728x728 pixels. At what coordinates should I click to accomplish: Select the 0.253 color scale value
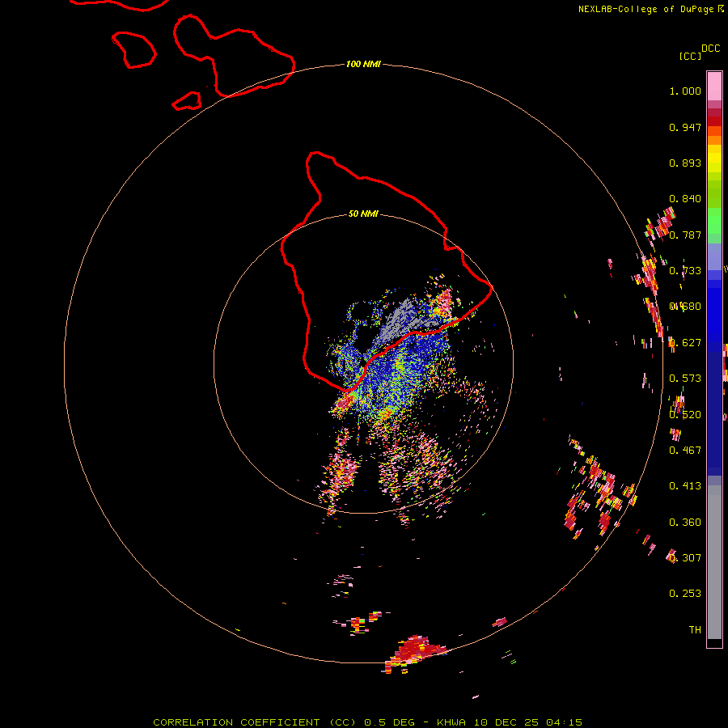point(685,594)
